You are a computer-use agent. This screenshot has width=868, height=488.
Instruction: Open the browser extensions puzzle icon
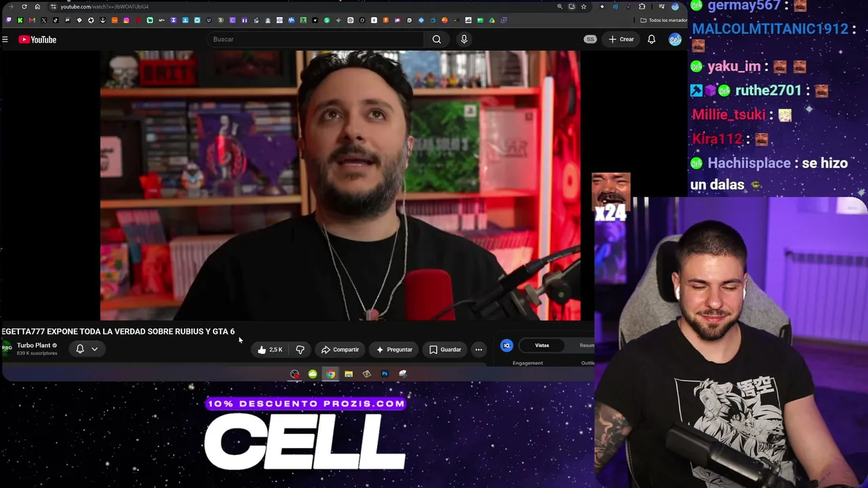pyautogui.click(x=642, y=7)
